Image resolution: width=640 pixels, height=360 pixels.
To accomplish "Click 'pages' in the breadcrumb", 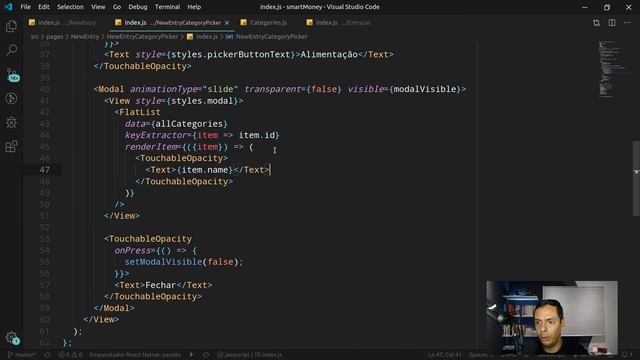I will tap(55, 37).
